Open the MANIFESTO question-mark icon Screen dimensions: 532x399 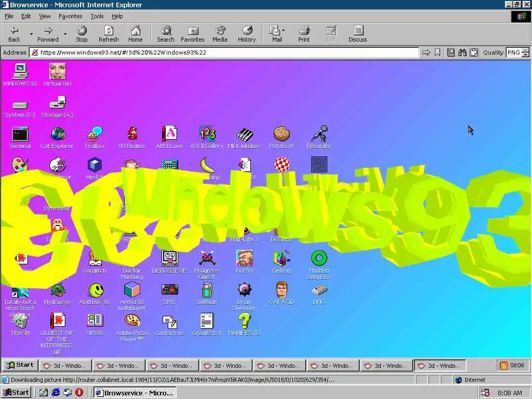pos(244,325)
